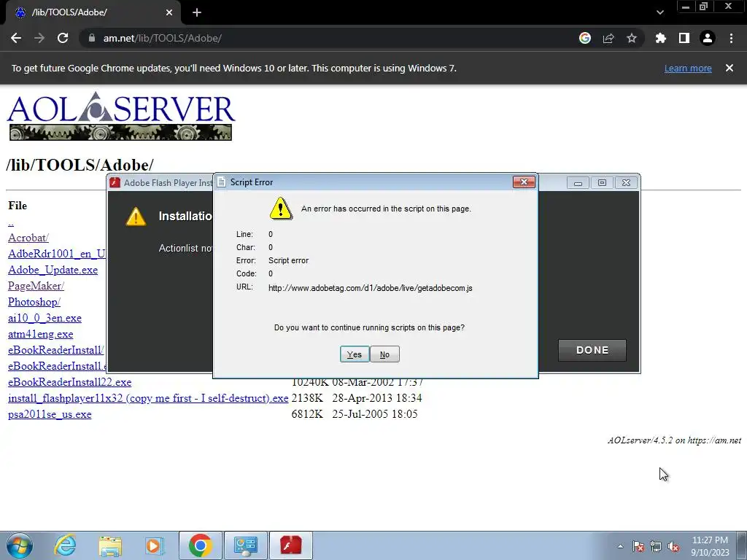747x560 pixels.
Task: Close the Script Error dialog
Action: pyautogui.click(x=524, y=182)
